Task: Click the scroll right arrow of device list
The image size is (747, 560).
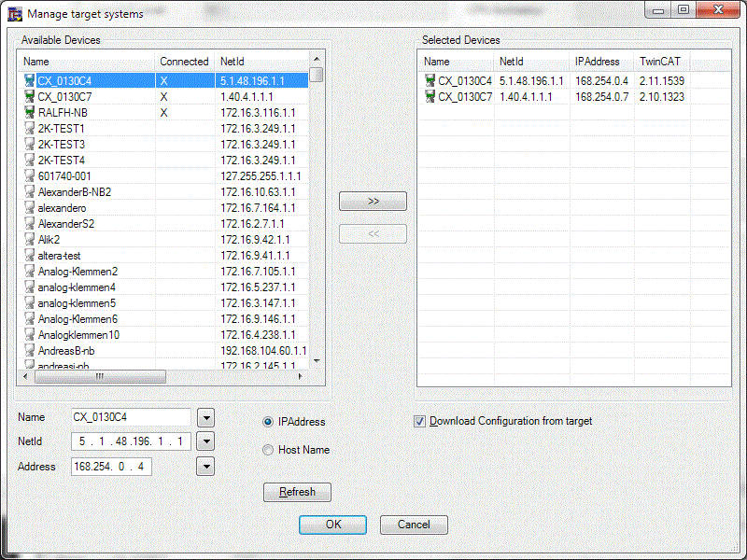Action: click(x=300, y=376)
